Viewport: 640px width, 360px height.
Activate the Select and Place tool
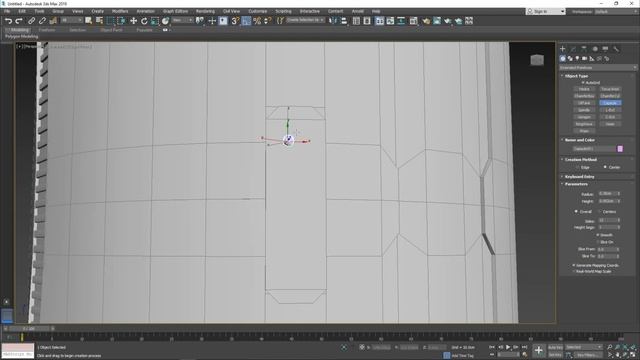165,21
